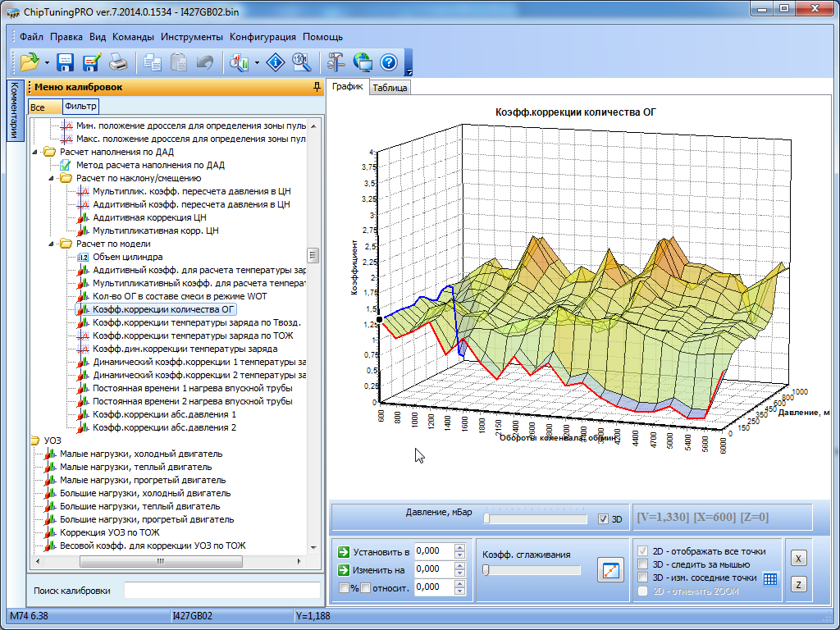
Task: Open the dropdown arrow beside the open folder icon
Action: tap(47, 62)
